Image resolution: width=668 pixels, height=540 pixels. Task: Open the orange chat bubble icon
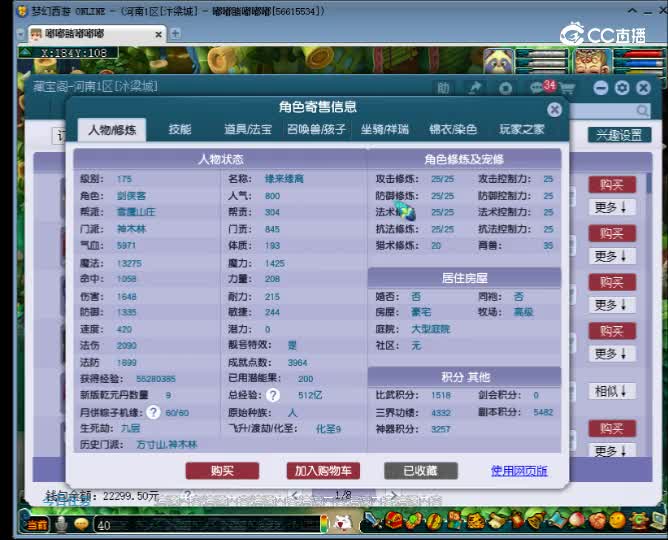tap(81, 524)
